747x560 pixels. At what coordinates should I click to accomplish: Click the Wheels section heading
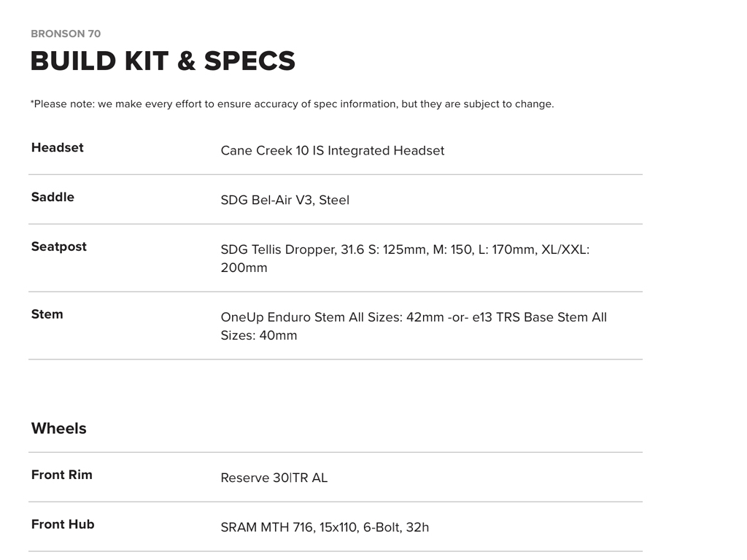click(x=58, y=428)
